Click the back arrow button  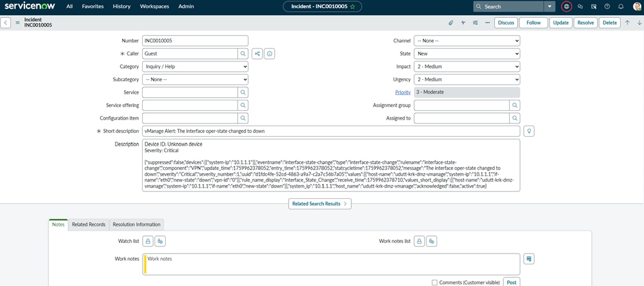[x=6, y=22]
